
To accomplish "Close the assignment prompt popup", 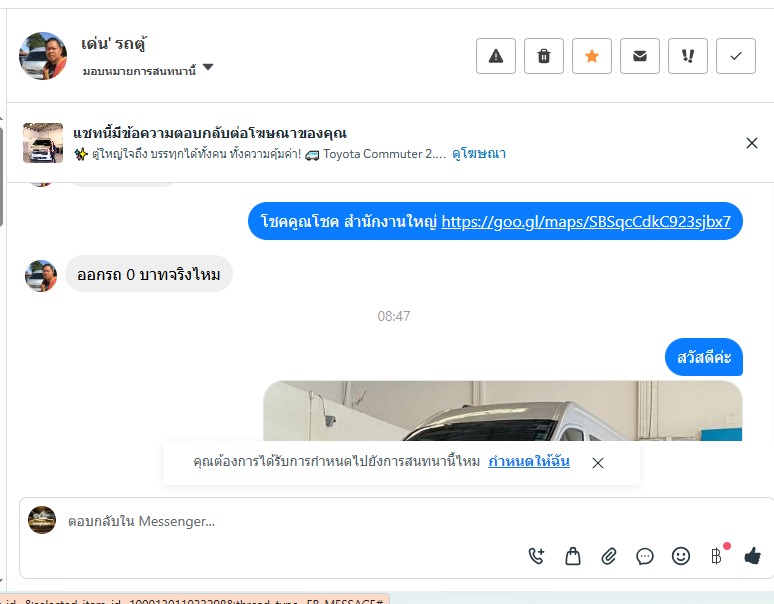I will (598, 463).
